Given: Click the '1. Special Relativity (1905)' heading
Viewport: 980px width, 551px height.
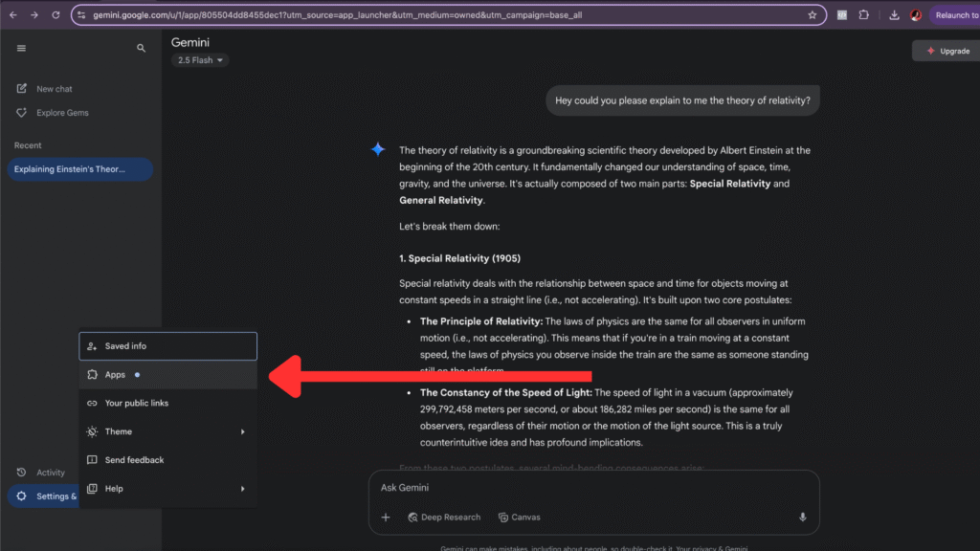Looking at the screenshot, I should (x=460, y=258).
